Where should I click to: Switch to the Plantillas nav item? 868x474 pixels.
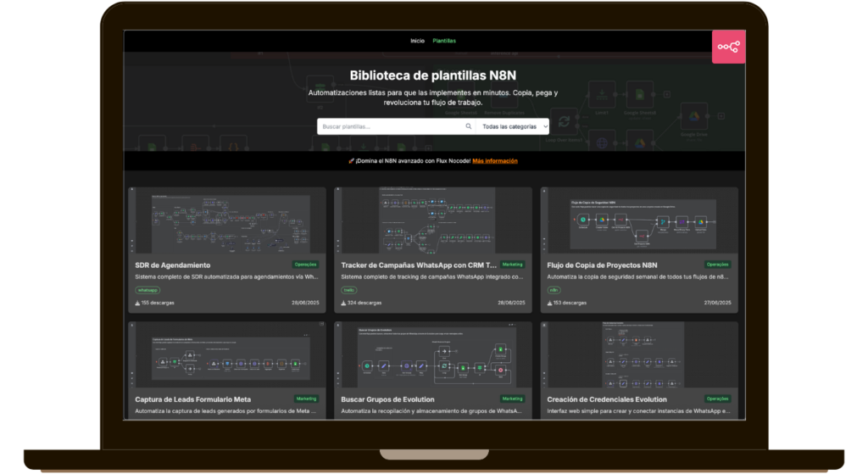444,41
